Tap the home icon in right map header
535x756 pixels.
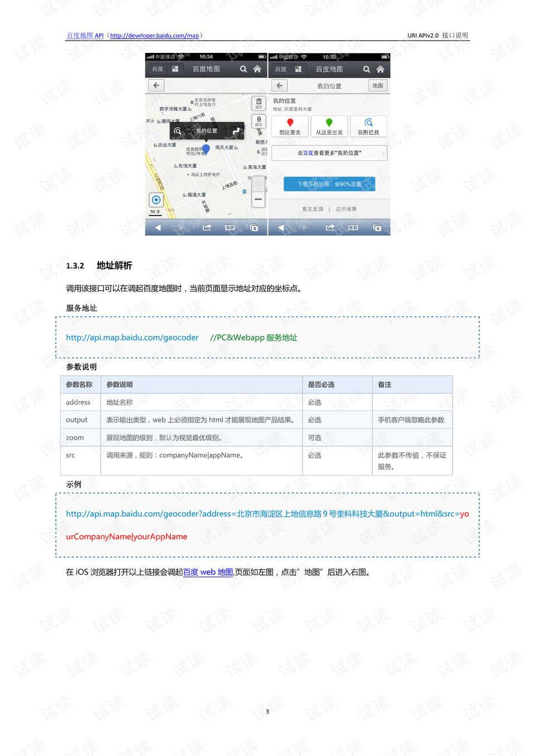click(x=381, y=69)
